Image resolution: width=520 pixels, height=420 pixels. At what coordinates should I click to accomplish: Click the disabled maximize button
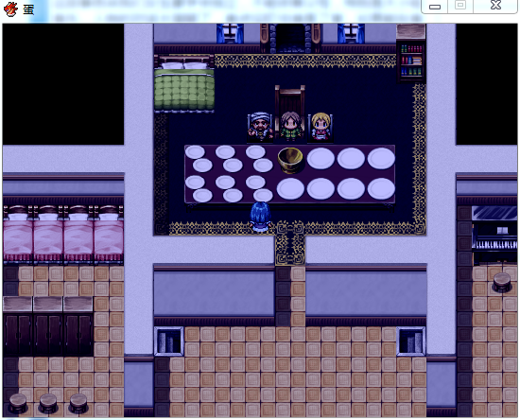pyautogui.click(x=460, y=6)
